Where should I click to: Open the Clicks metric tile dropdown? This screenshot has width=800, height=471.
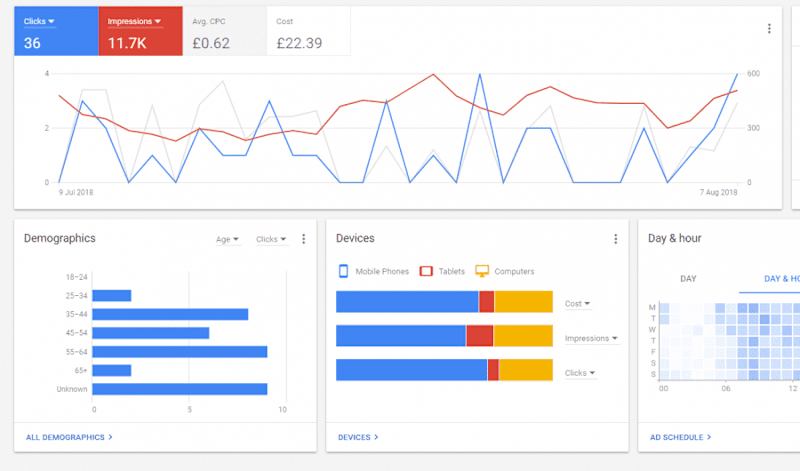[39, 21]
